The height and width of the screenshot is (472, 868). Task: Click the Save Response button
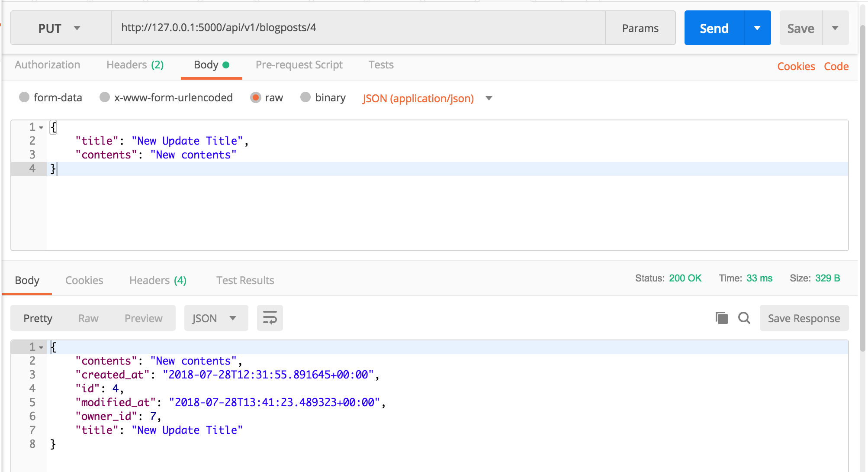[x=804, y=318]
